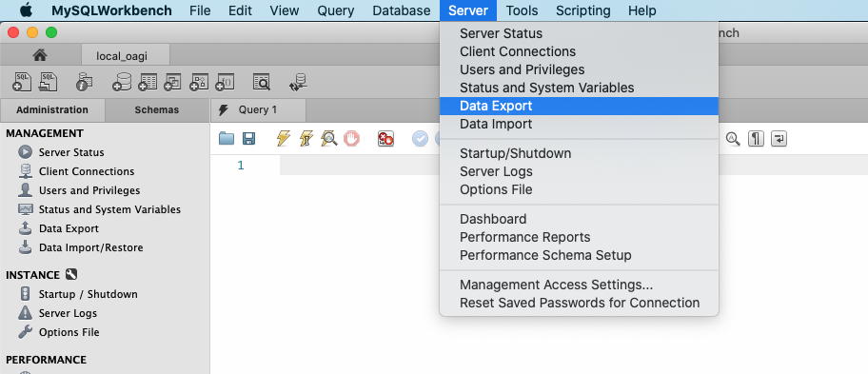Toggle word wrap icon
This screenshot has height=374, width=868.
[779, 138]
